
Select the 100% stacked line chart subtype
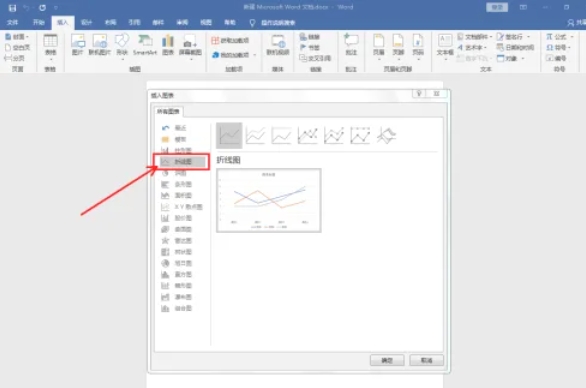(x=281, y=135)
